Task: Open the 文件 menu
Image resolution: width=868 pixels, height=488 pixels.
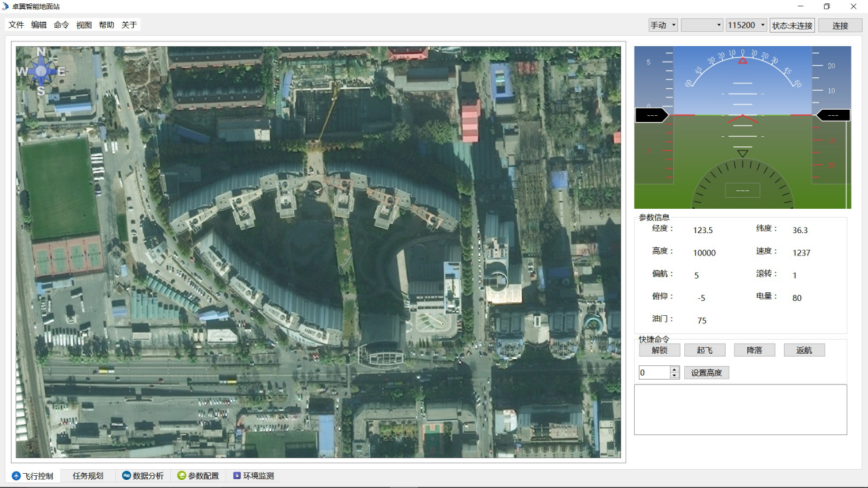Action: pos(16,25)
